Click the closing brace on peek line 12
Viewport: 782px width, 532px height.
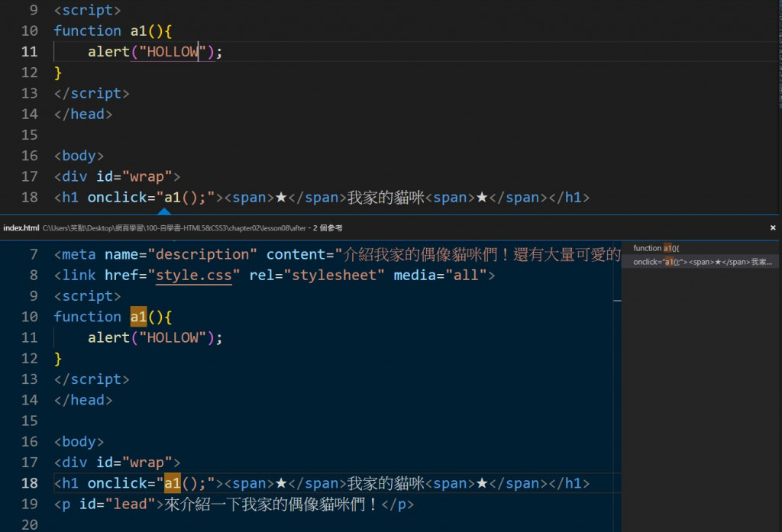58,359
